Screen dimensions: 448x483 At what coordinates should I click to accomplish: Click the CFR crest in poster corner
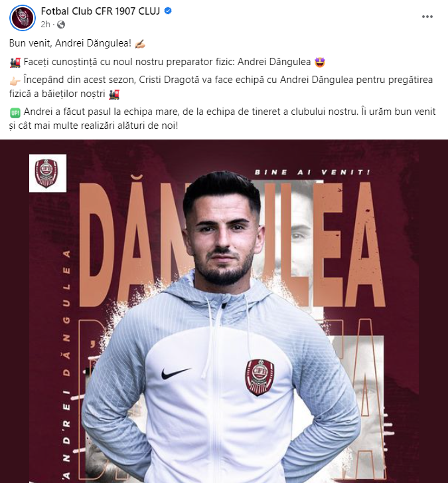pyautogui.click(x=47, y=173)
